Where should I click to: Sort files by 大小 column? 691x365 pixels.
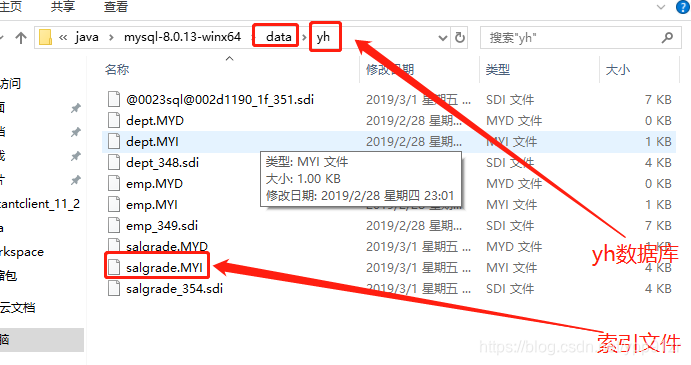617,70
